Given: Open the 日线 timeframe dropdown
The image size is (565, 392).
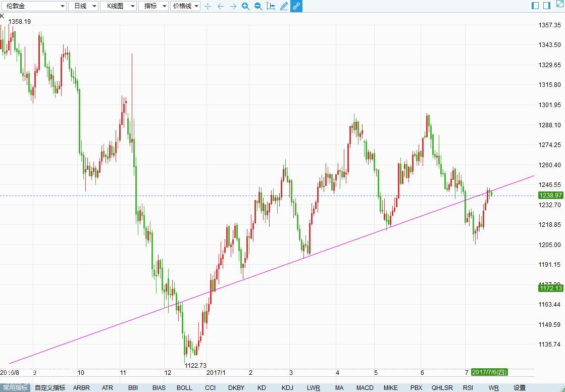Looking at the screenshot, I should pos(83,6).
